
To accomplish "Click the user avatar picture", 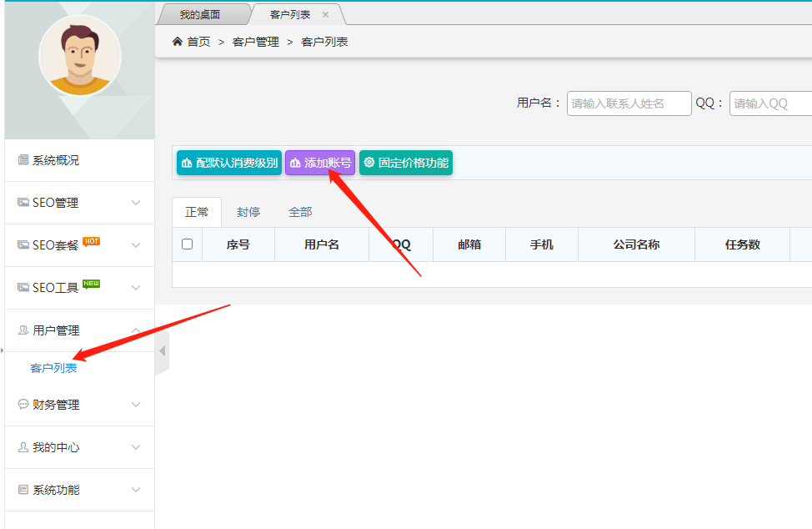I will pyautogui.click(x=79, y=57).
